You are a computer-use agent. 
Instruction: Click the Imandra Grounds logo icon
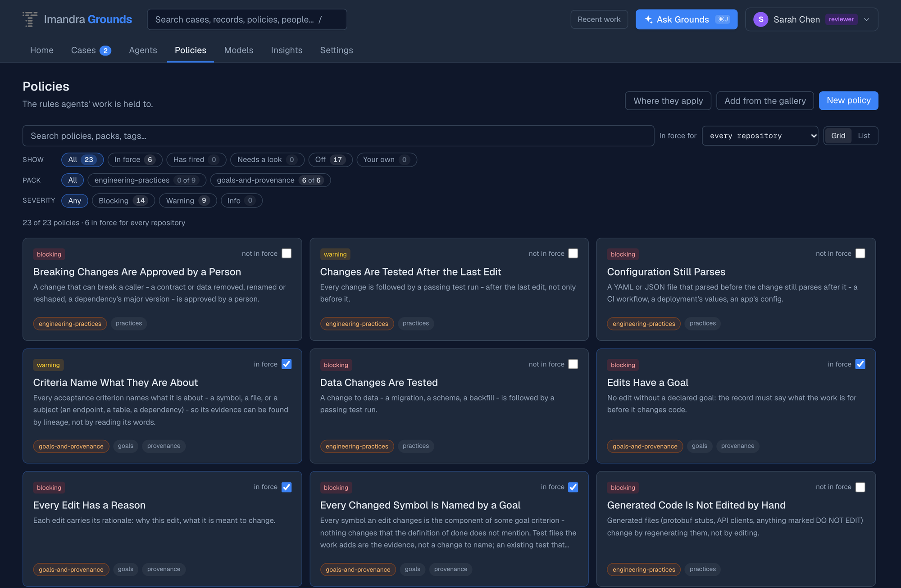click(30, 19)
